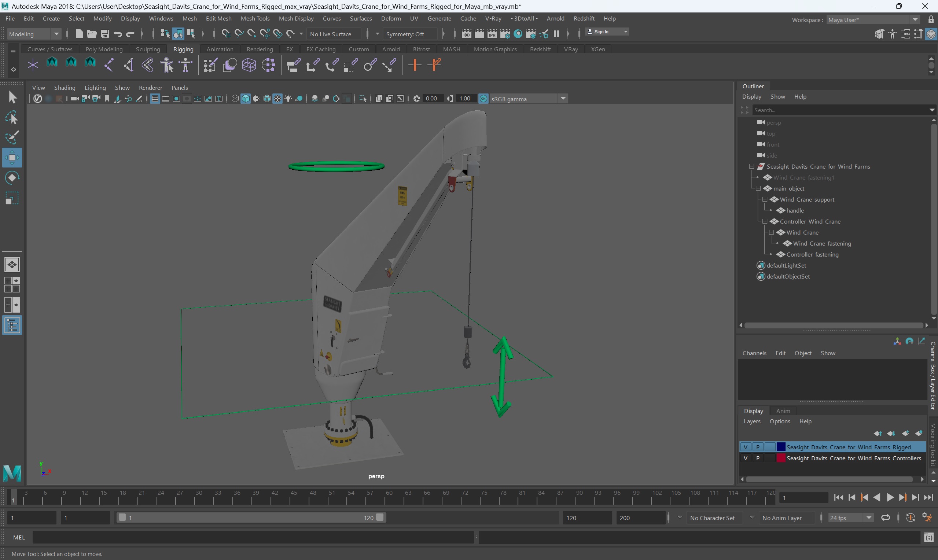The width and height of the screenshot is (938, 560).
Task: Collapse Seasight_Davits_Crane_for_Wind_Farms node in Outliner
Action: [x=751, y=166]
